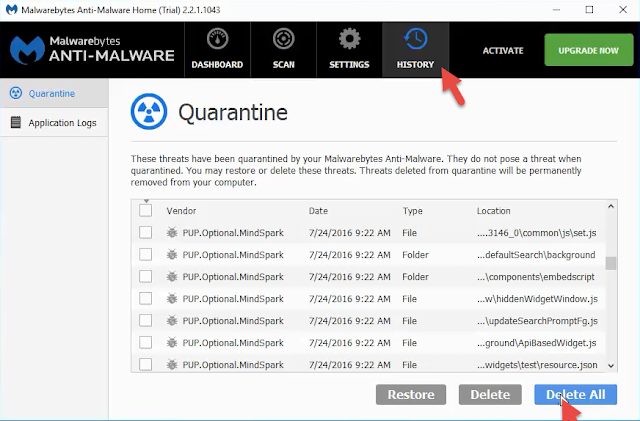The image size is (640, 421).
Task: Open the Settings tab
Action: tap(349, 50)
